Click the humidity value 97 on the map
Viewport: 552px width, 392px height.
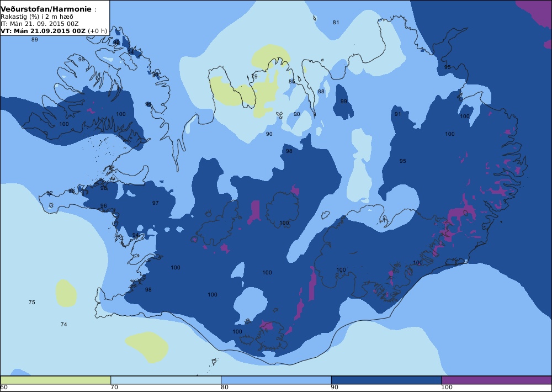point(155,203)
